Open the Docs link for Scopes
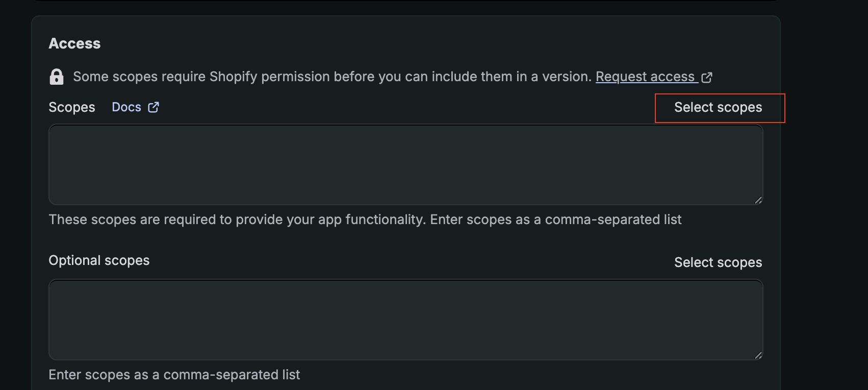This screenshot has width=868, height=390. coord(126,107)
